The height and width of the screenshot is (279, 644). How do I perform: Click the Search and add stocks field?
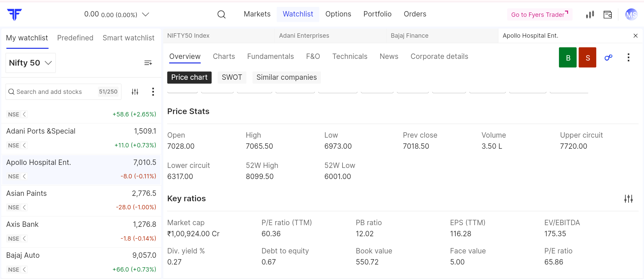click(54, 92)
